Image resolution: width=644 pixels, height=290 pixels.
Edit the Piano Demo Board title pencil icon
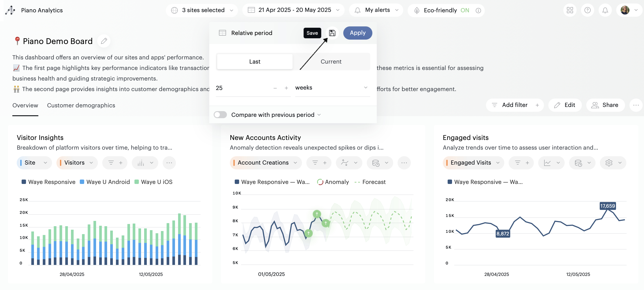pyautogui.click(x=104, y=41)
